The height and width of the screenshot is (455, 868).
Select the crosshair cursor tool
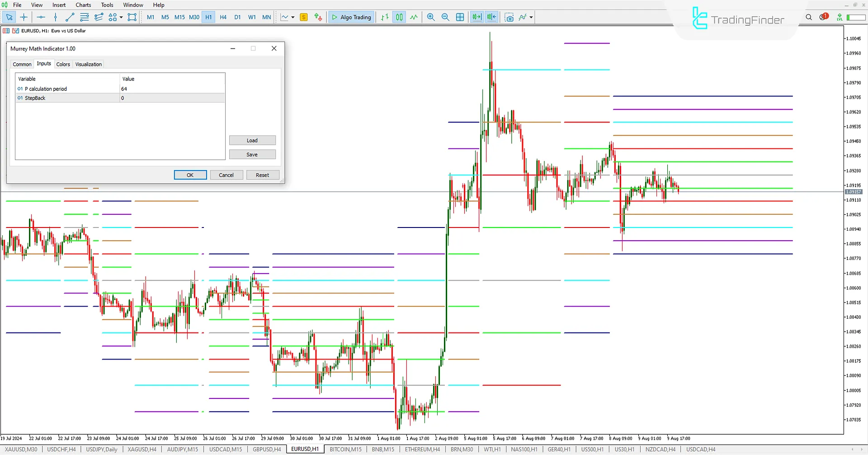(24, 17)
